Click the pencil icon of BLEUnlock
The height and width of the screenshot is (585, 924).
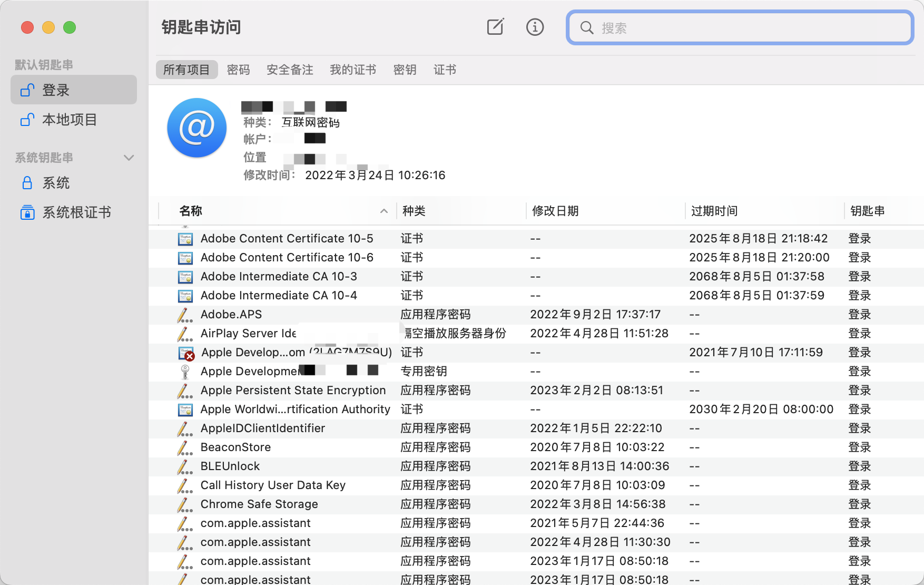coord(185,466)
